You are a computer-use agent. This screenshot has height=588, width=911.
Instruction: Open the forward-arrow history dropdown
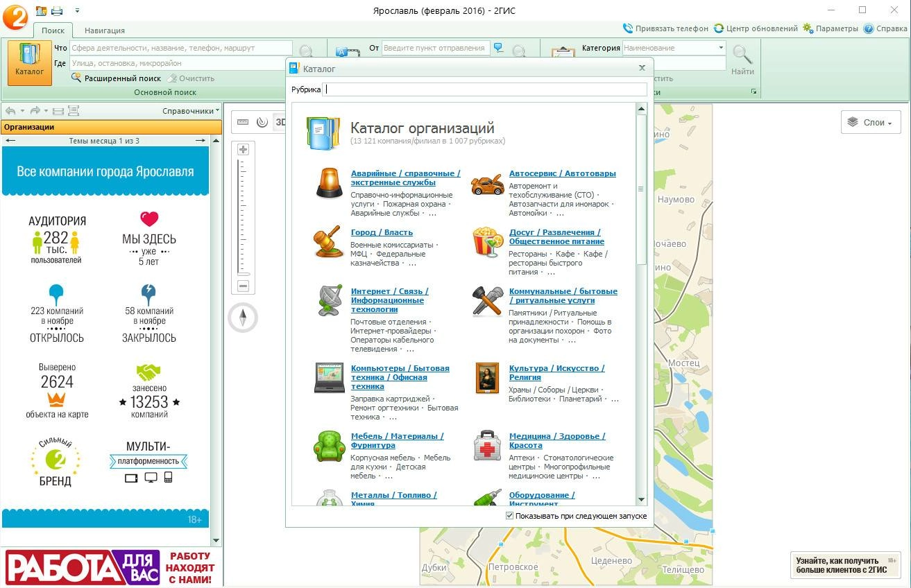click(x=46, y=111)
